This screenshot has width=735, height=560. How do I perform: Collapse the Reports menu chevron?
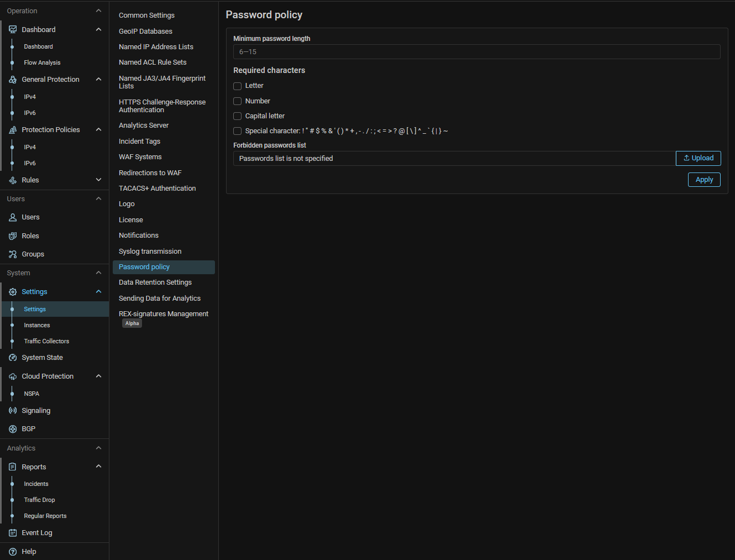(x=98, y=467)
